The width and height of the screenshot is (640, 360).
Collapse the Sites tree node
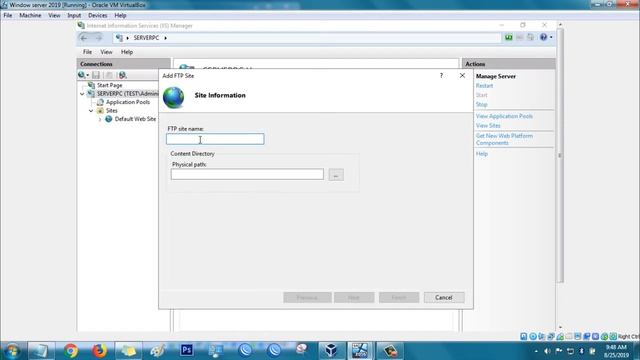coord(91,111)
